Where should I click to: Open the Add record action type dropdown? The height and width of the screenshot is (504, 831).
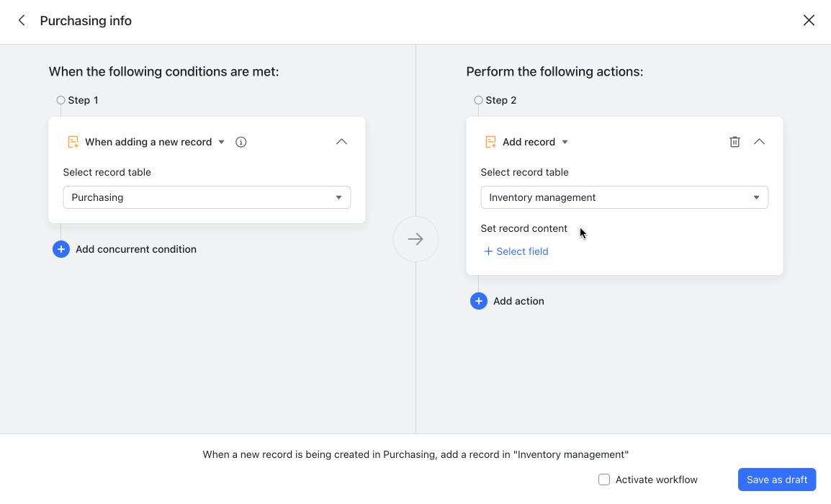coord(566,142)
